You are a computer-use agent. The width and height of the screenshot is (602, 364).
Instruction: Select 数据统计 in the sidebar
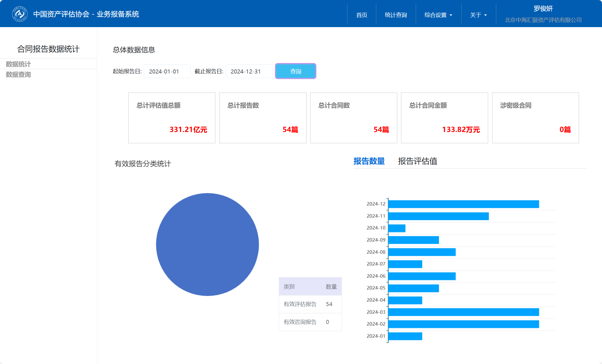18,64
